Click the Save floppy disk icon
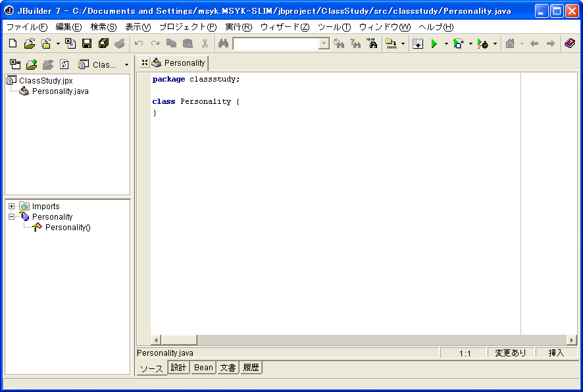 click(87, 44)
